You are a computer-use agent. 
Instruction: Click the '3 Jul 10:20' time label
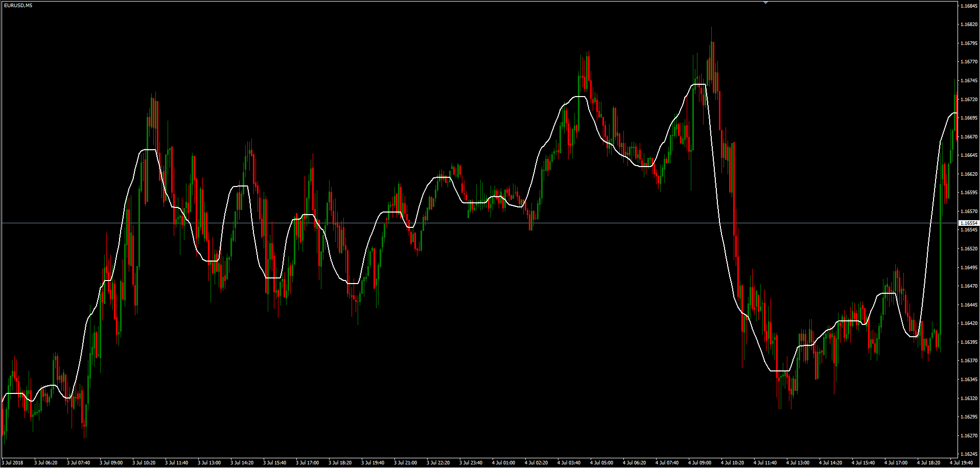pos(144,463)
